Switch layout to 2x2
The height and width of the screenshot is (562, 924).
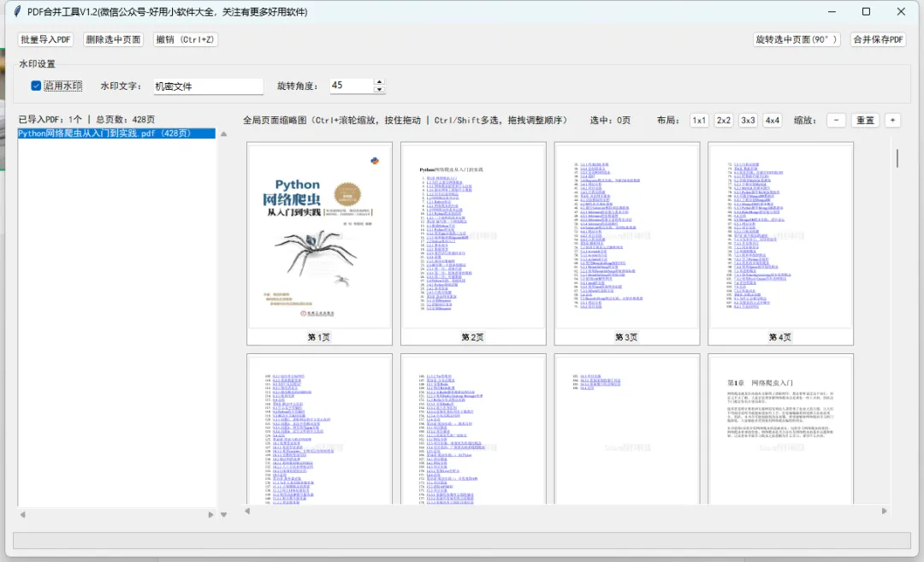724,120
